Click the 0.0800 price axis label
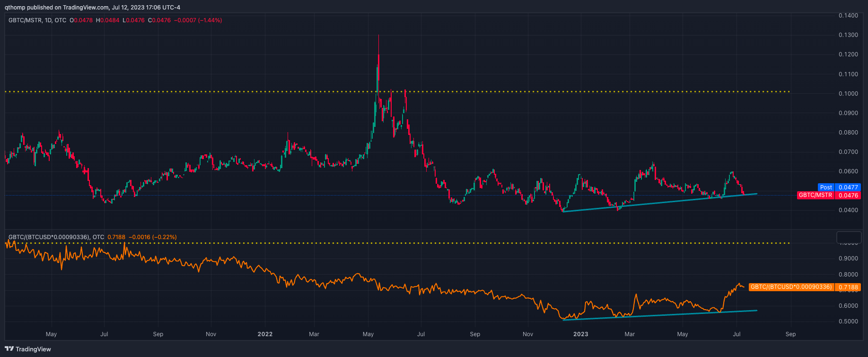The image size is (868, 357). [x=848, y=133]
